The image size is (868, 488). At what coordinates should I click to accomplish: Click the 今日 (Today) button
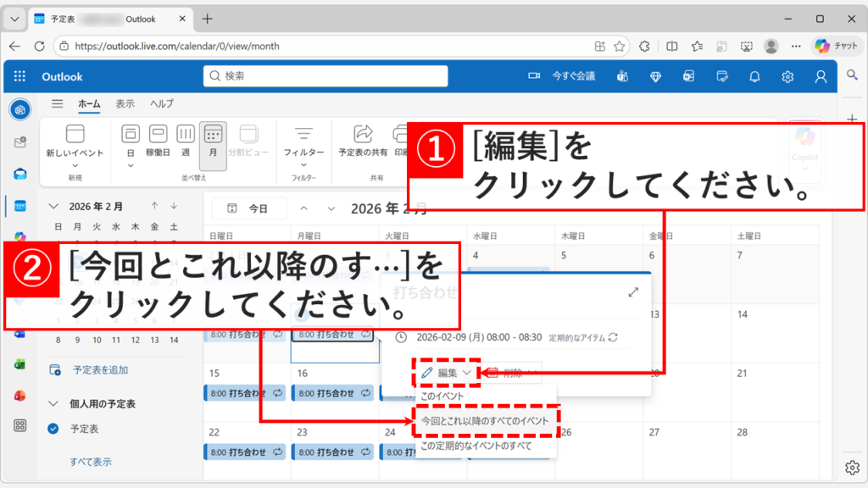tap(249, 208)
